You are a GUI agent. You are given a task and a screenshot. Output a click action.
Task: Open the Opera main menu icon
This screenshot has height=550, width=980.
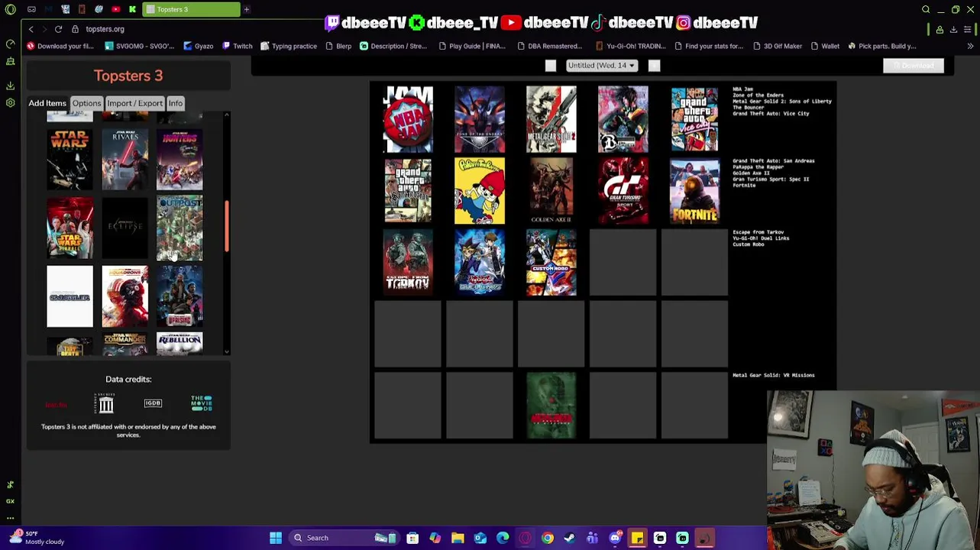[11, 9]
